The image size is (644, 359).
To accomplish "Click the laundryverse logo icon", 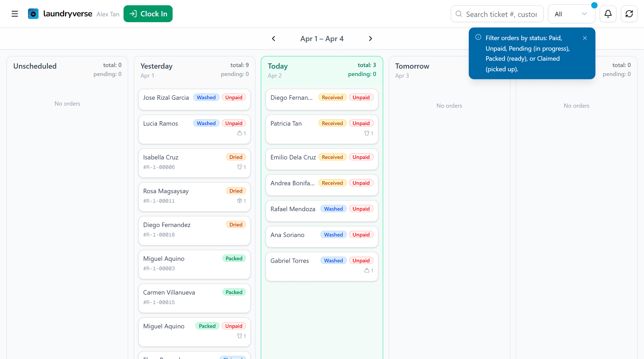I will (33, 13).
